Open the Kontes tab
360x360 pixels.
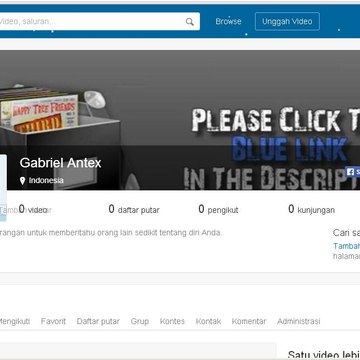click(x=172, y=321)
